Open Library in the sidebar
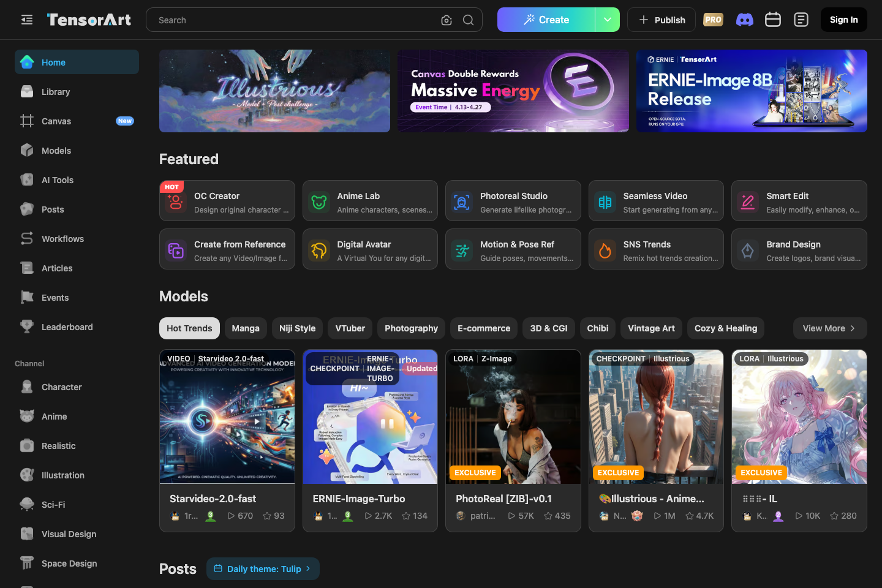 [x=77, y=92]
